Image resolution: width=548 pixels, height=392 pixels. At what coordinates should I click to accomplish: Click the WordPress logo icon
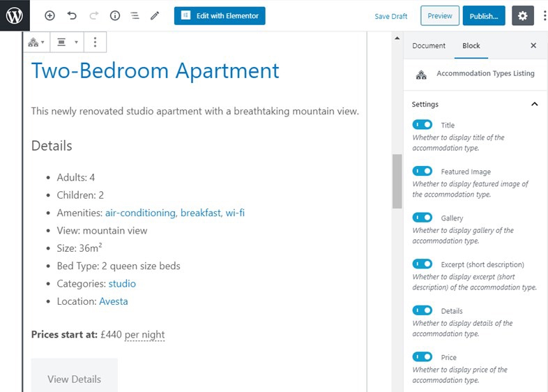click(x=15, y=15)
